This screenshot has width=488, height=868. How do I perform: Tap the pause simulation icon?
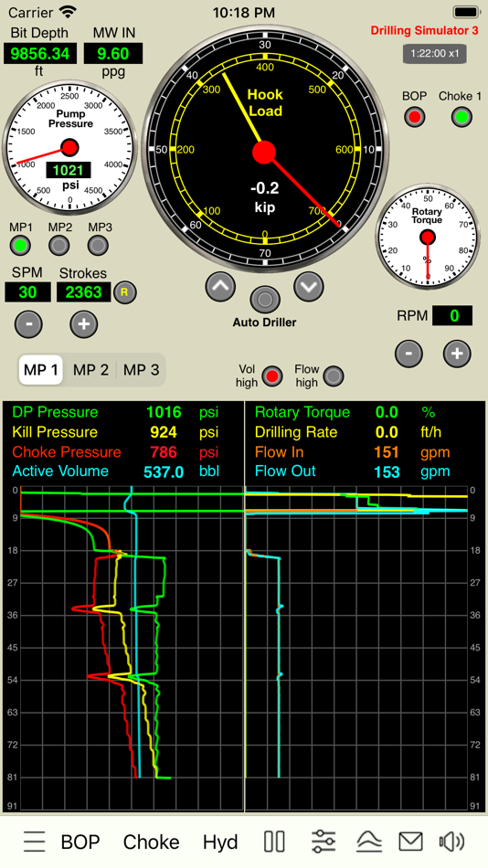[274, 842]
